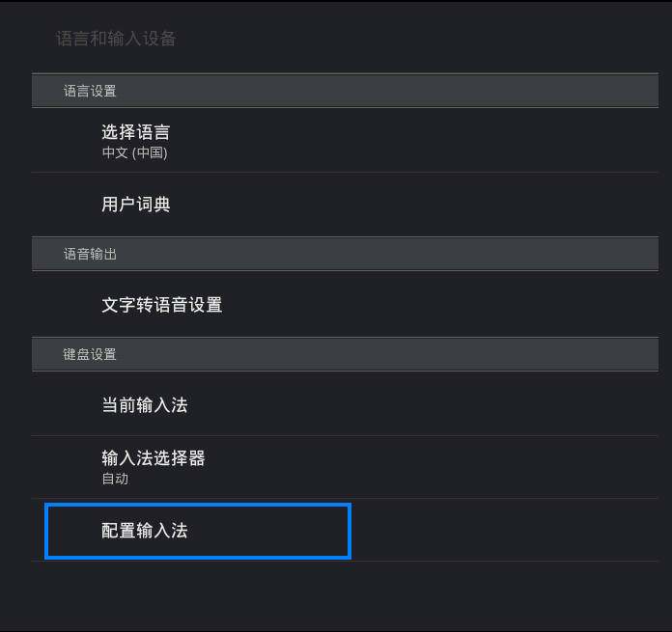Select the 当前输入法 item

145,405
